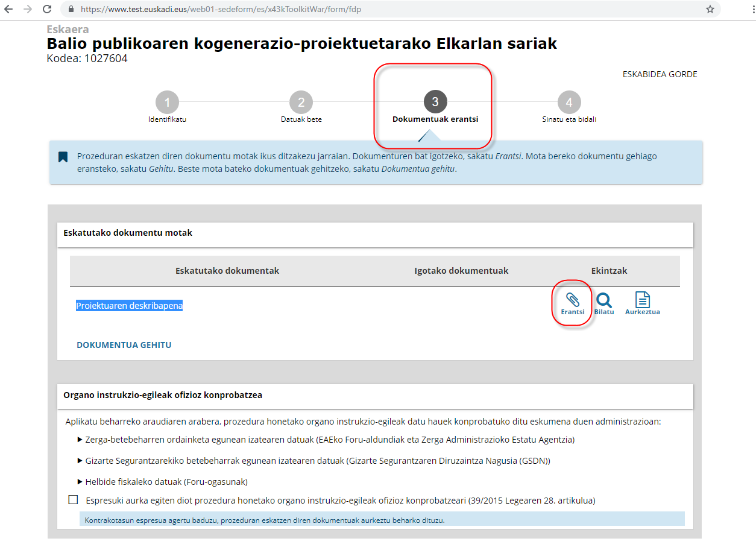756x547 pixels.
Task: Click the Erantsi paperclip attach icon
Action: [572, 300]
